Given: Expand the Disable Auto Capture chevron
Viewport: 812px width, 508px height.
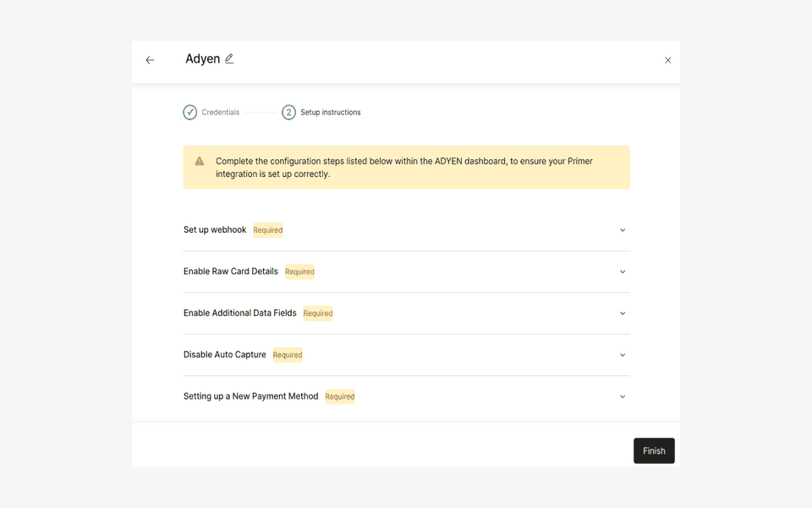Looking at the screenshot, I should tap(623, 355).
